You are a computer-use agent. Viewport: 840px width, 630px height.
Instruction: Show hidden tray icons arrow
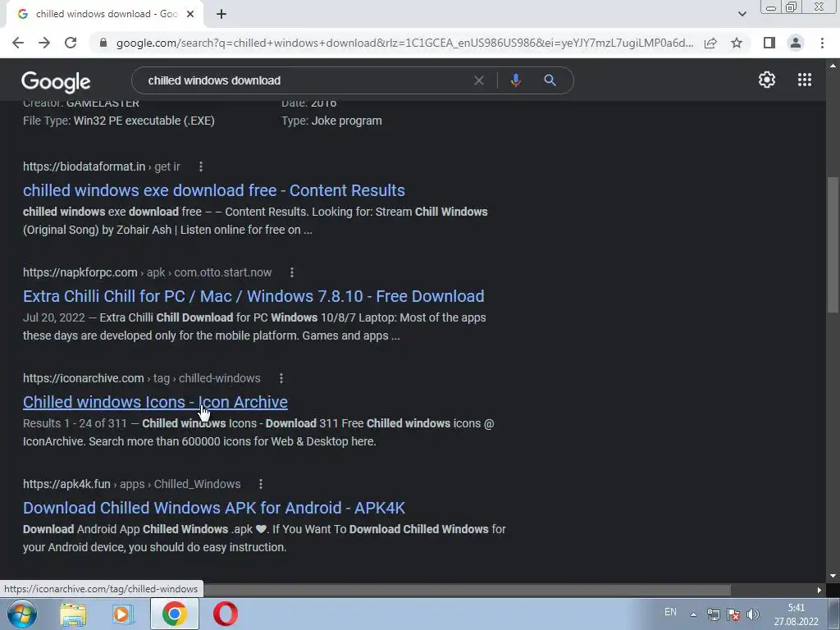coord(693,614)
